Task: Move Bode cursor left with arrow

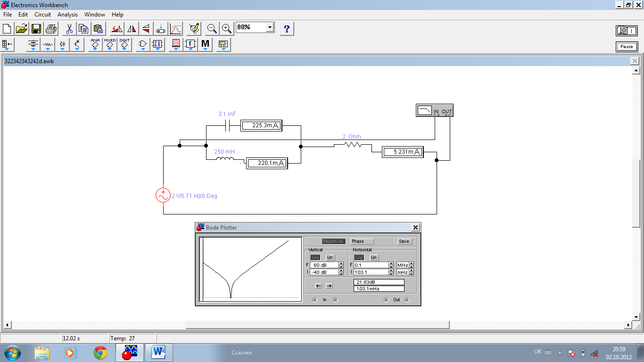Action: click(318, 286)
